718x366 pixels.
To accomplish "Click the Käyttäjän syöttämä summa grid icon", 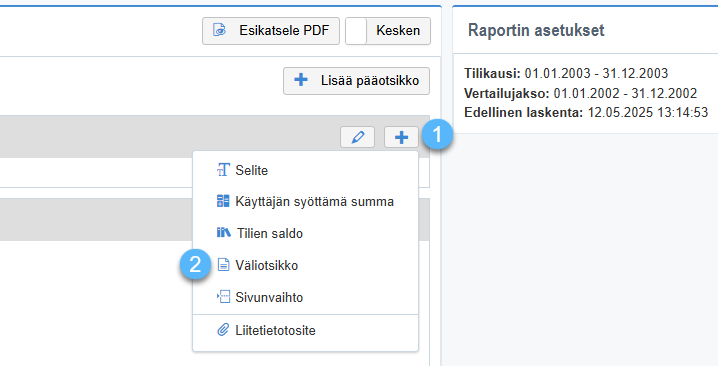I will coord(223,201).
